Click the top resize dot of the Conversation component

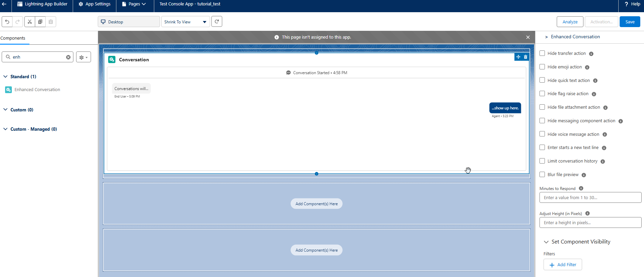[x=317, y=53]
